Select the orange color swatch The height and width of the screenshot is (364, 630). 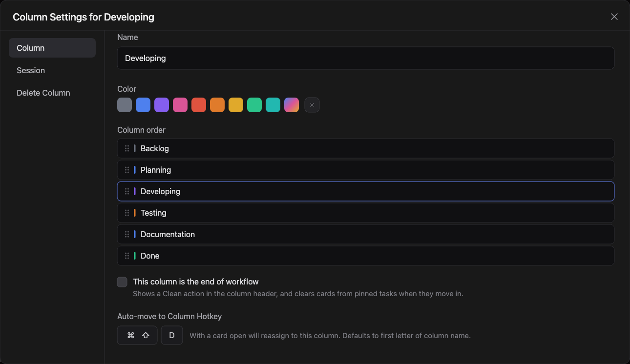click(217, 105)
